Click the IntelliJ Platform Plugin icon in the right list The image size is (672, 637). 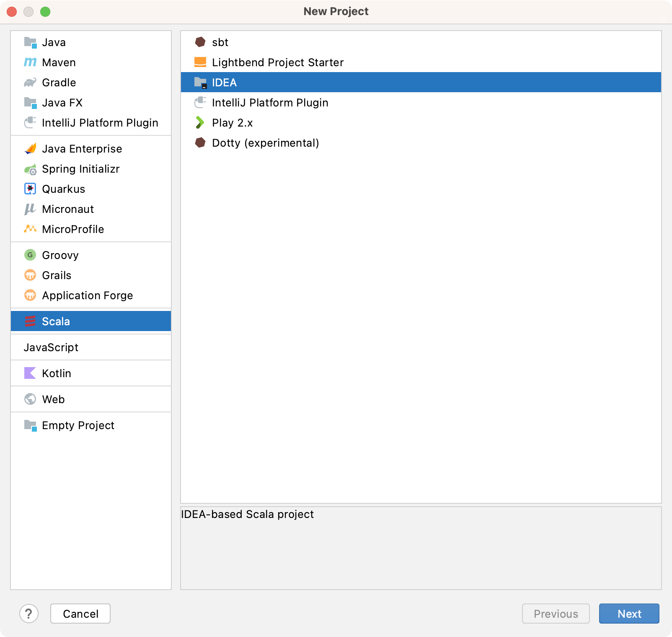200,103
